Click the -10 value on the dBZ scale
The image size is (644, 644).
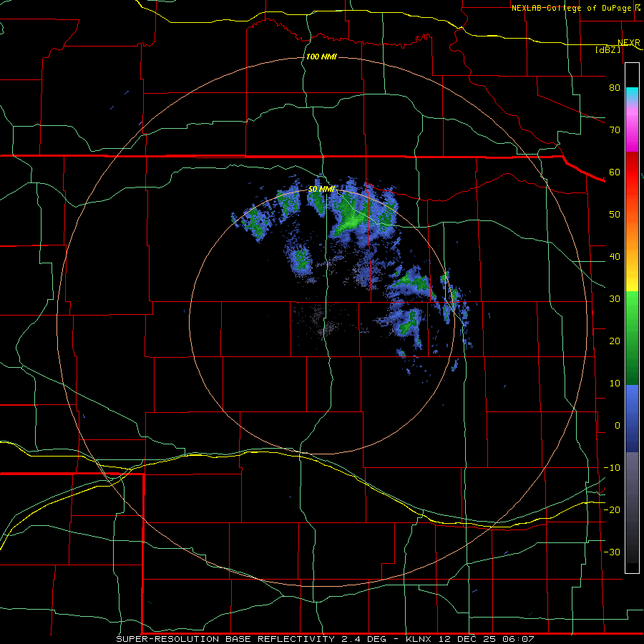point(612,468)
